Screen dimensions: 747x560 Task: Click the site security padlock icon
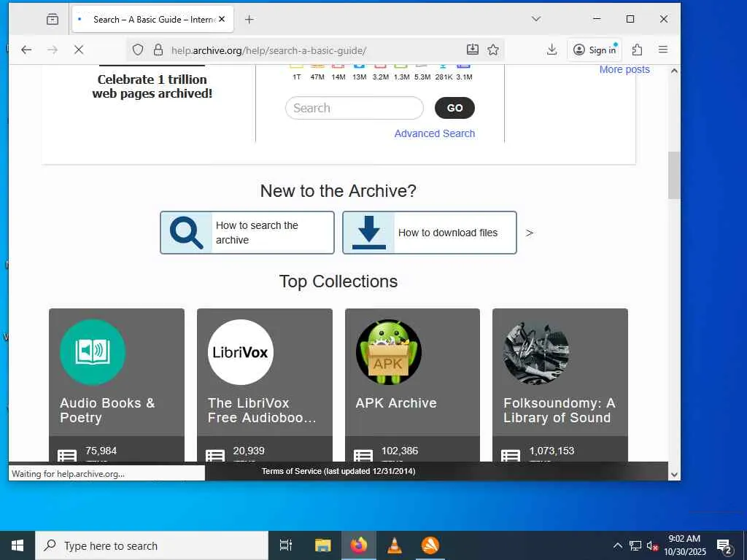[x=158, y=50]
